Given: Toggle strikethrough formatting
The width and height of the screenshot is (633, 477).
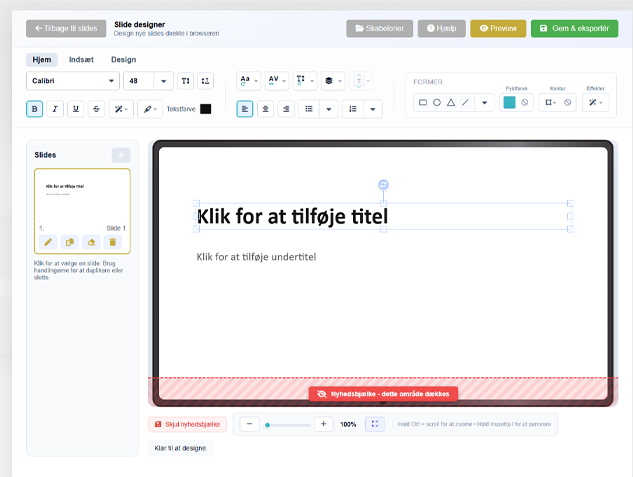Looking at the screenshot, I should 96,109.
